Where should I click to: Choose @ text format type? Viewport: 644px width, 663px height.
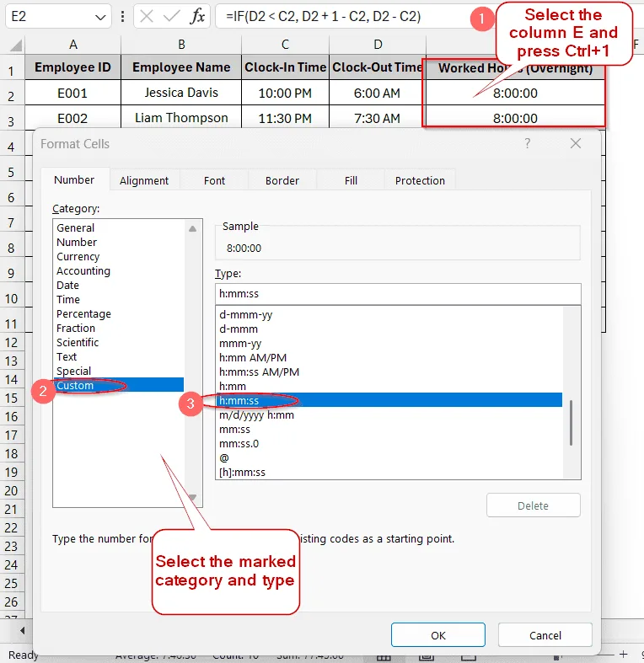tap(389, 458)
